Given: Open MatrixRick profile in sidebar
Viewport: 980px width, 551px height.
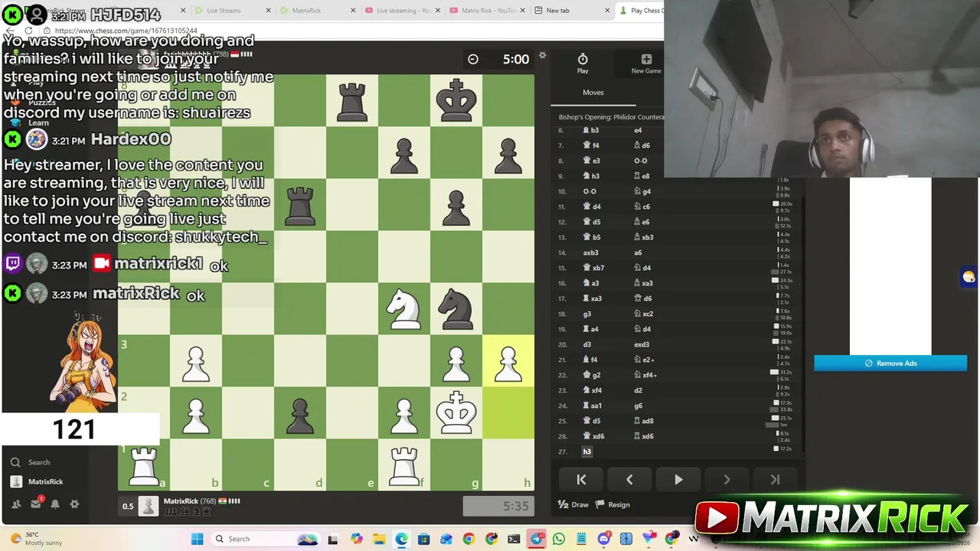Looking at the screenshot, I should 37,481.
